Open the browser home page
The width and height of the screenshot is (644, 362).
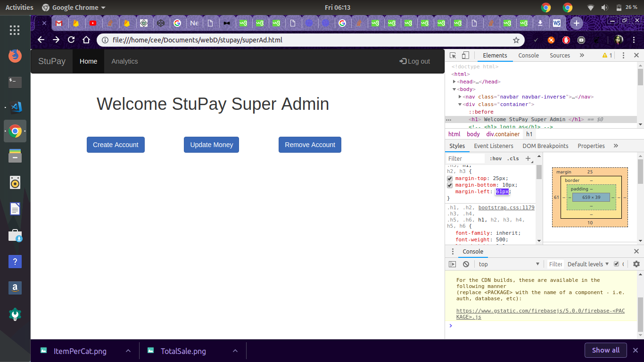click(86, 40)
